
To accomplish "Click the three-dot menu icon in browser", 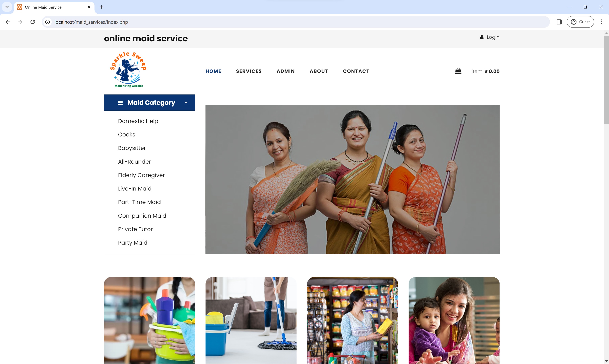I will coord(602,22).
